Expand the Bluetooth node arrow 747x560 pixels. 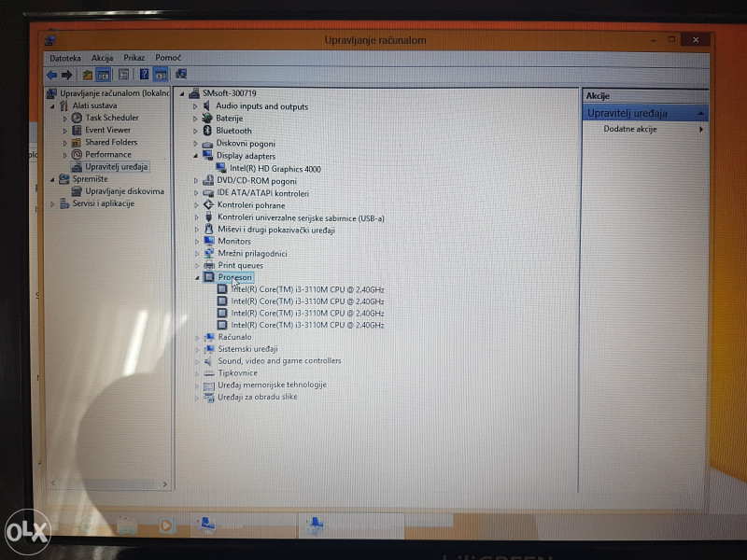pos(195,131)
